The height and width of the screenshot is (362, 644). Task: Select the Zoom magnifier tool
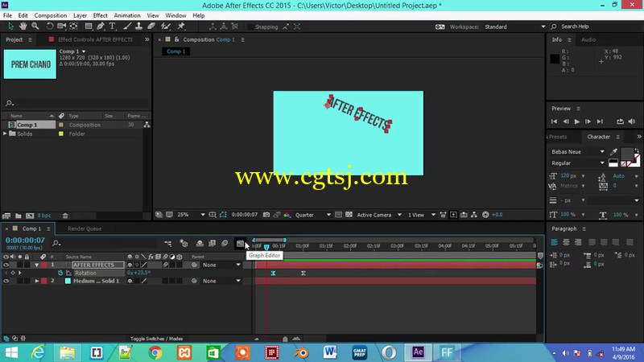point(35,27)
